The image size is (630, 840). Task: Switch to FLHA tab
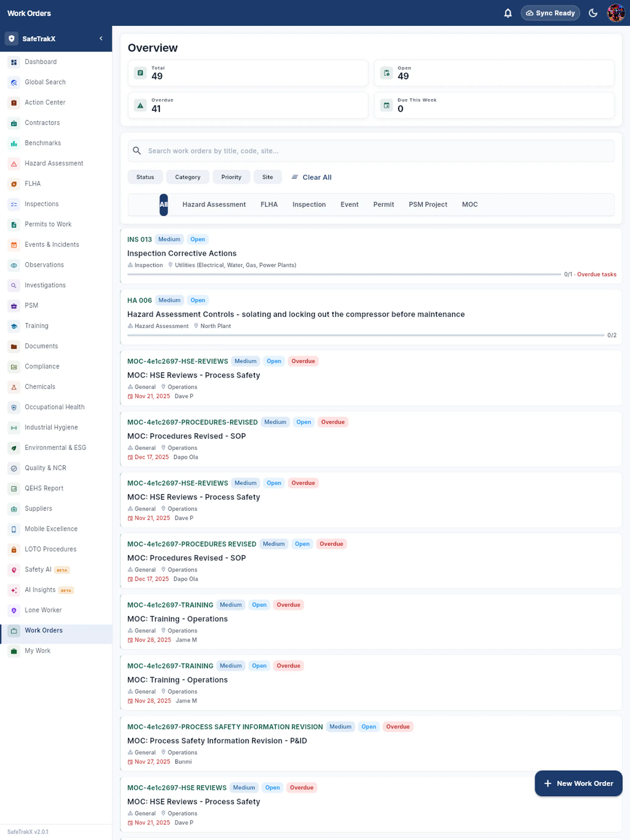pyautogui.click(x=269, y=205)
